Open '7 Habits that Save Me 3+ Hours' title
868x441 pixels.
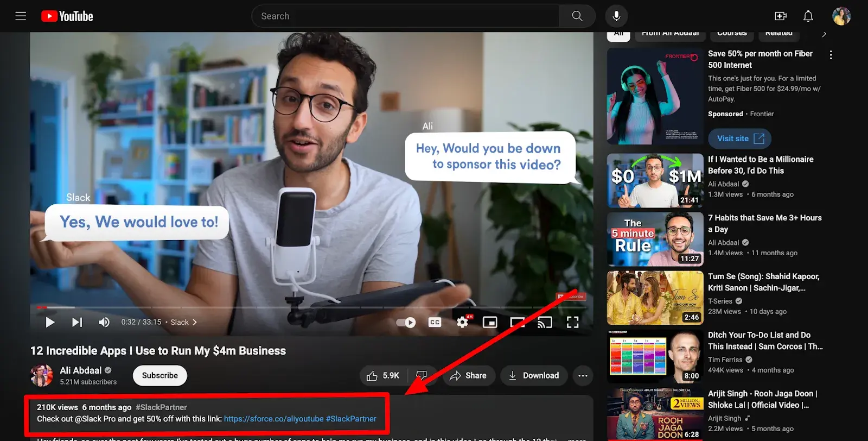point(764,223)
